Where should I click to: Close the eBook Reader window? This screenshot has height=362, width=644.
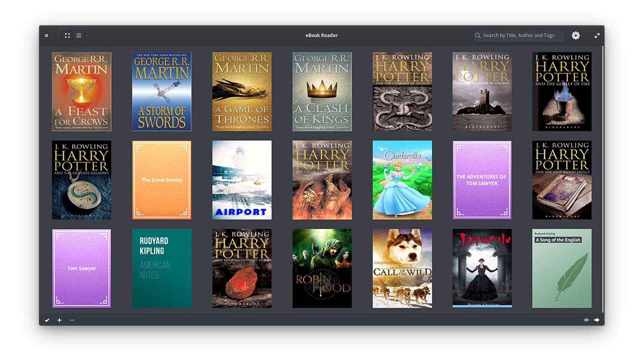pyautogui.click(x=46, y=36)
